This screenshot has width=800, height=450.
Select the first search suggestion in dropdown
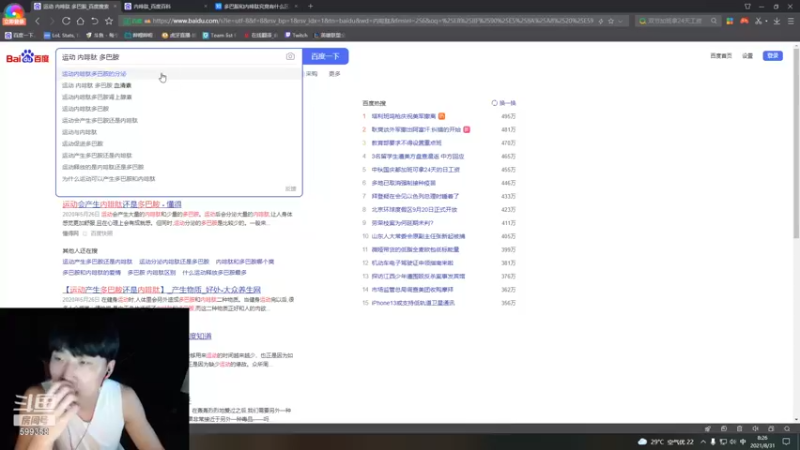179,74
